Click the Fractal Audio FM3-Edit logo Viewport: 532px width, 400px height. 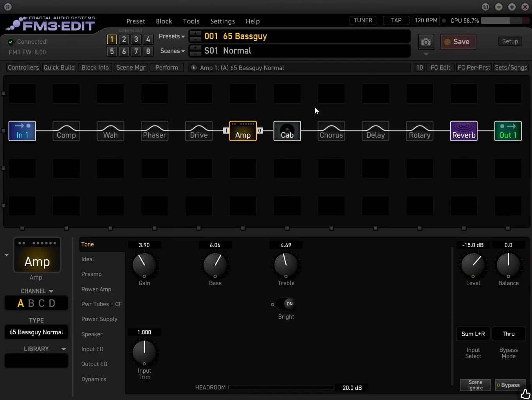(50, 24)
